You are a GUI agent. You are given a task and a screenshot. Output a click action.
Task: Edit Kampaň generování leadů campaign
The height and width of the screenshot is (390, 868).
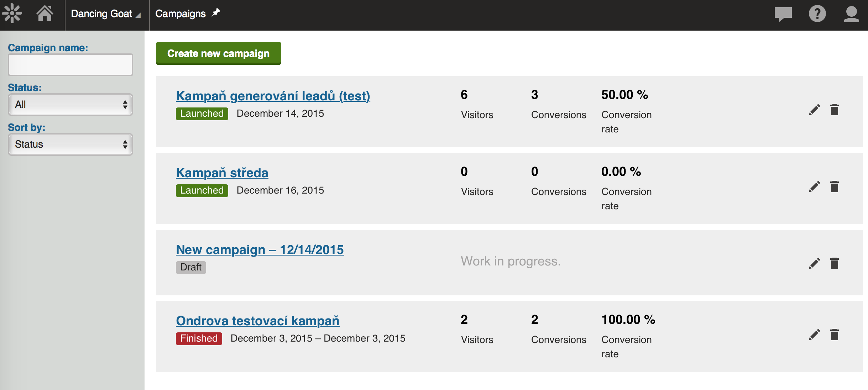814,110
